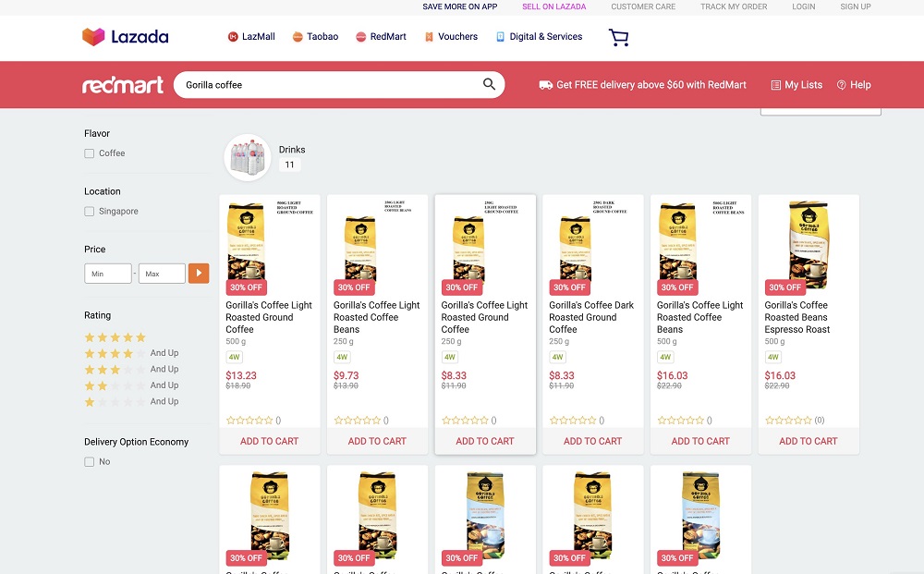Open Vouchers page

coord(452,37)
